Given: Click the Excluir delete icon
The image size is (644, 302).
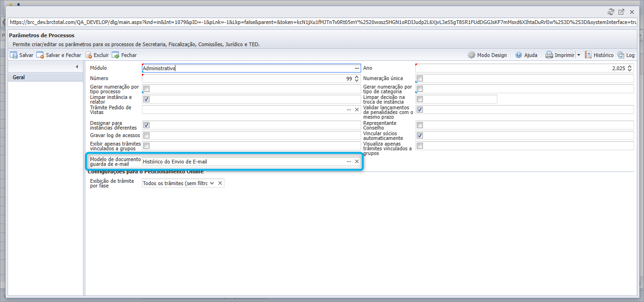Looking at the screenshot, I should (x=89, y=55).
